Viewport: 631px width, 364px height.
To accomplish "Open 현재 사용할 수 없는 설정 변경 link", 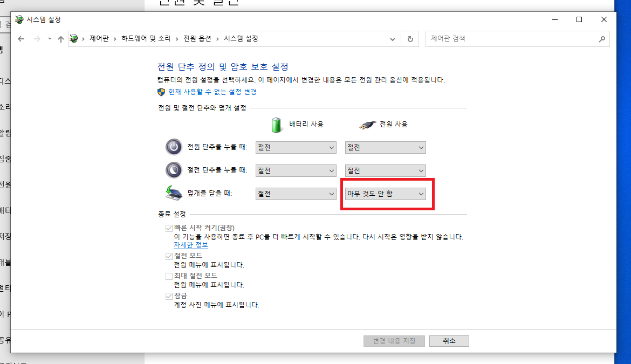I will pyautogui.click(x=212, y=92).
